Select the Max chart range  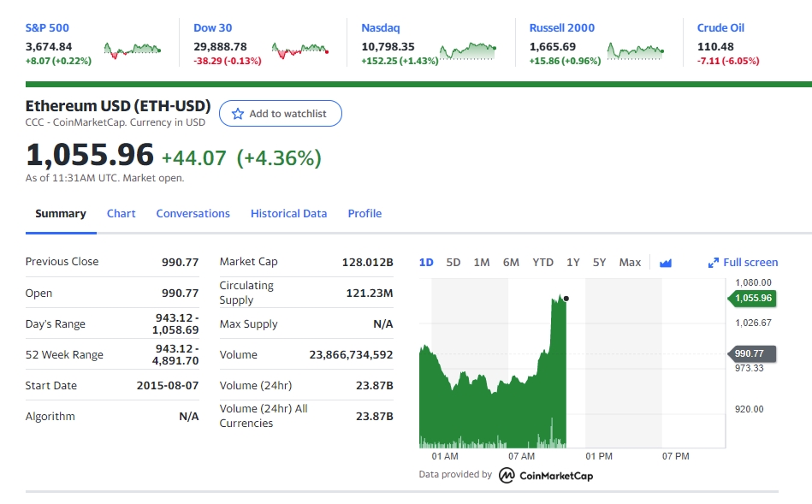pos(630,263)
